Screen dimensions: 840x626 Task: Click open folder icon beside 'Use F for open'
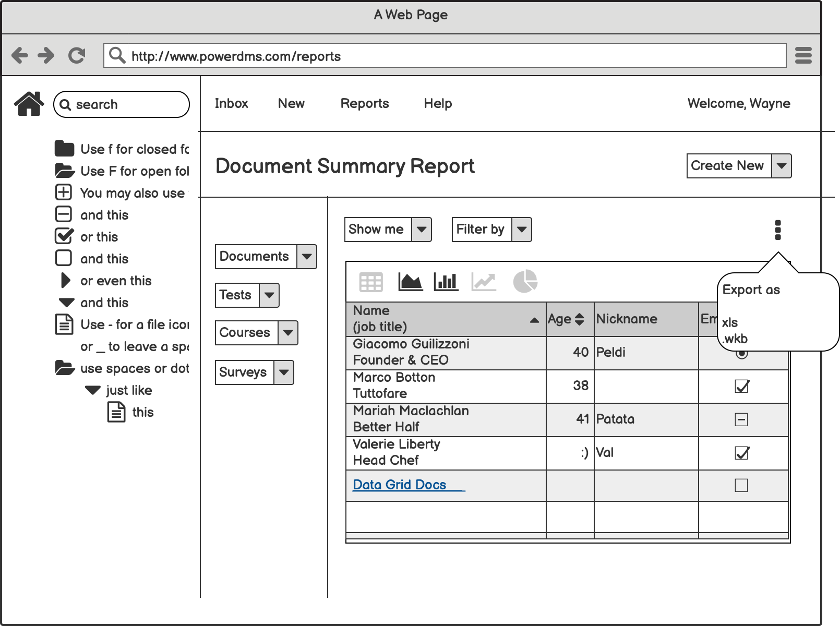point(65,171)
